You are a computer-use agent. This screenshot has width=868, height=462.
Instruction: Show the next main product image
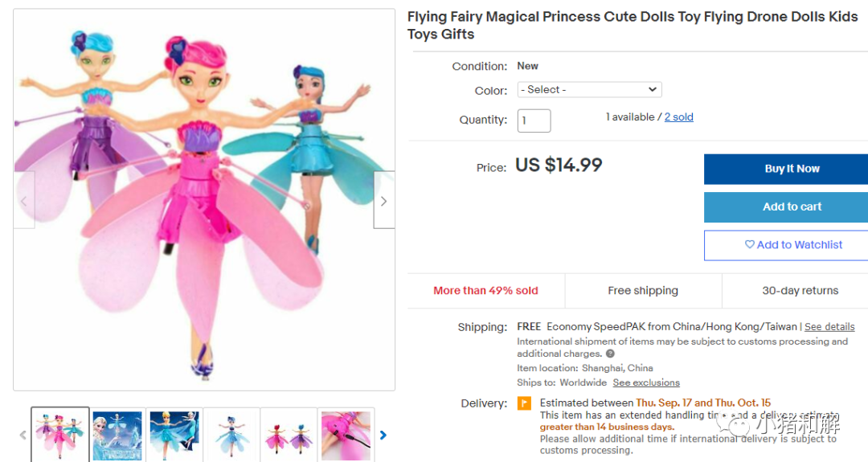[x=383, y=200]
